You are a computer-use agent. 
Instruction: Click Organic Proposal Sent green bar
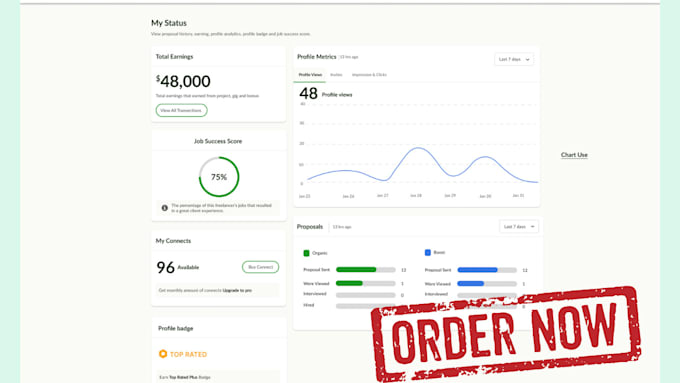point(356,270)
